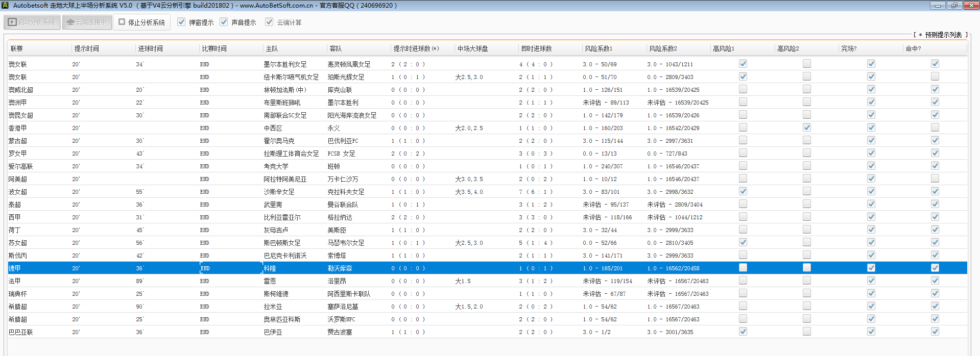Image resolution: width=980 pixels, height=356 pixels.
Task: Restore the window using the title bar button
Action: (954, 5)
